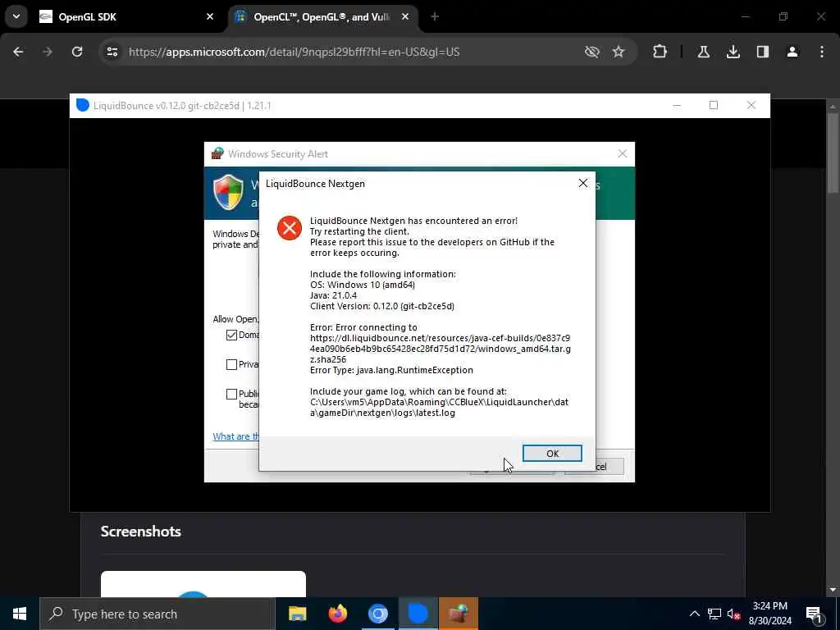840x630 pixels.
Task: Open the clock showing 3:24 PM
Action: click(769, 614)
